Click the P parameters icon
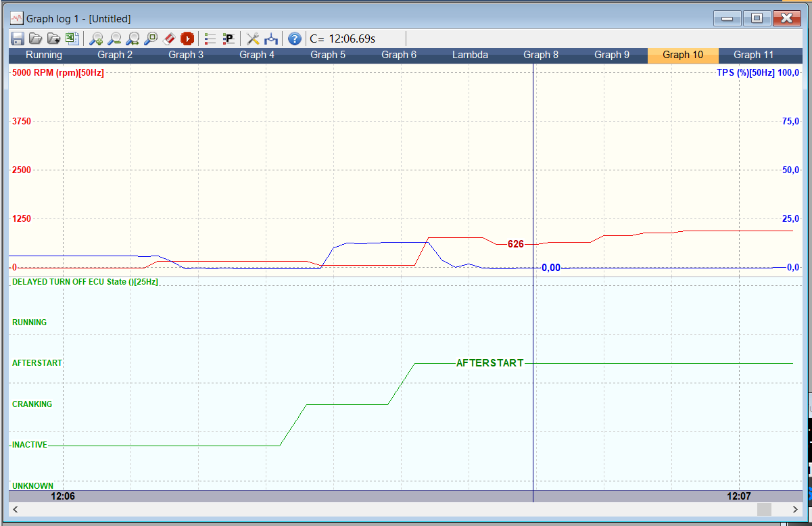The width and height of the screenshot is (812, 526). point(229,39)
